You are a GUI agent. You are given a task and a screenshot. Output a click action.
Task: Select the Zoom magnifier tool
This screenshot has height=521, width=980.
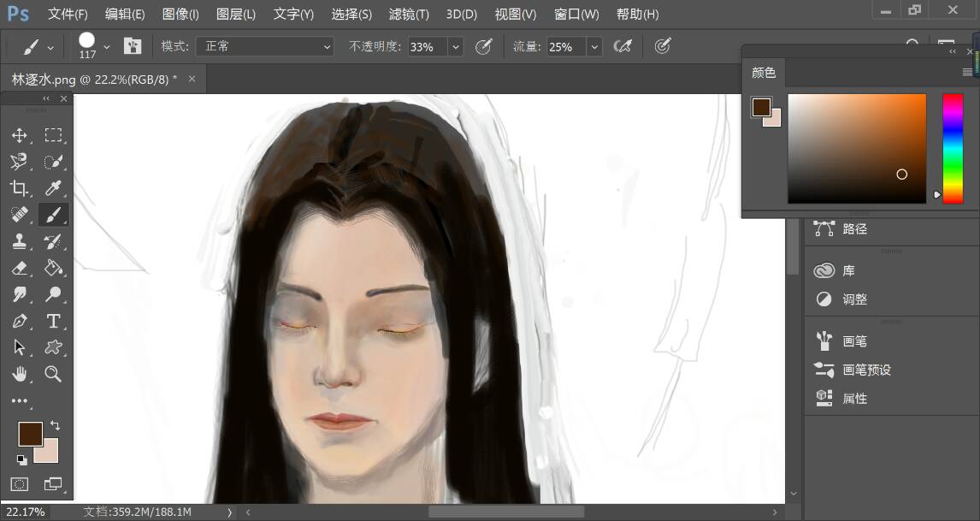(x=53, y=374)
